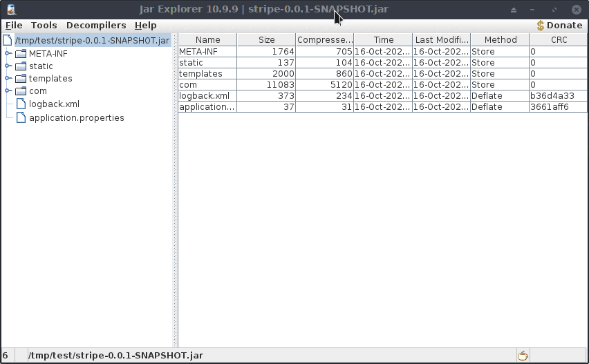Click the root jar file icon in tree

tap(8, 41)
